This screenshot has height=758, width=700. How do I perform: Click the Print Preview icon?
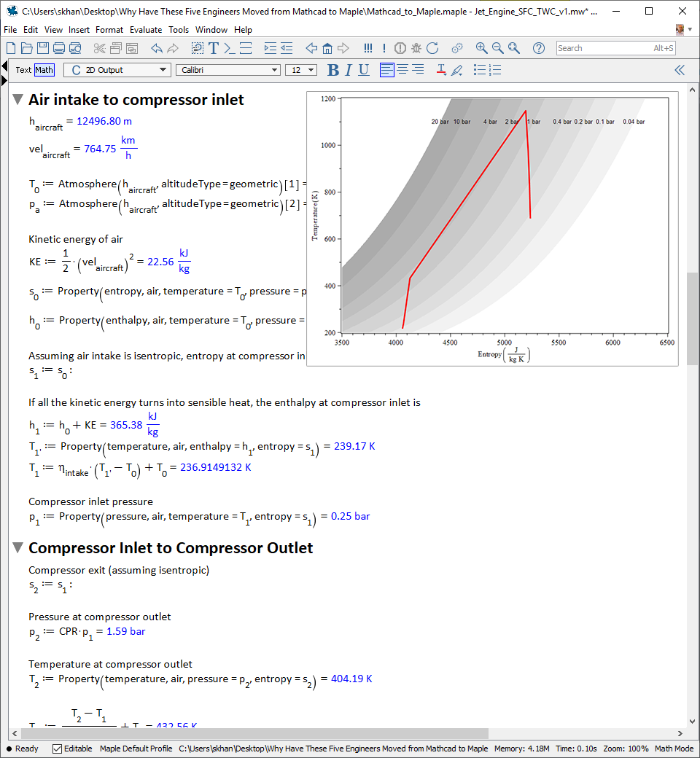tap(75, 48)
